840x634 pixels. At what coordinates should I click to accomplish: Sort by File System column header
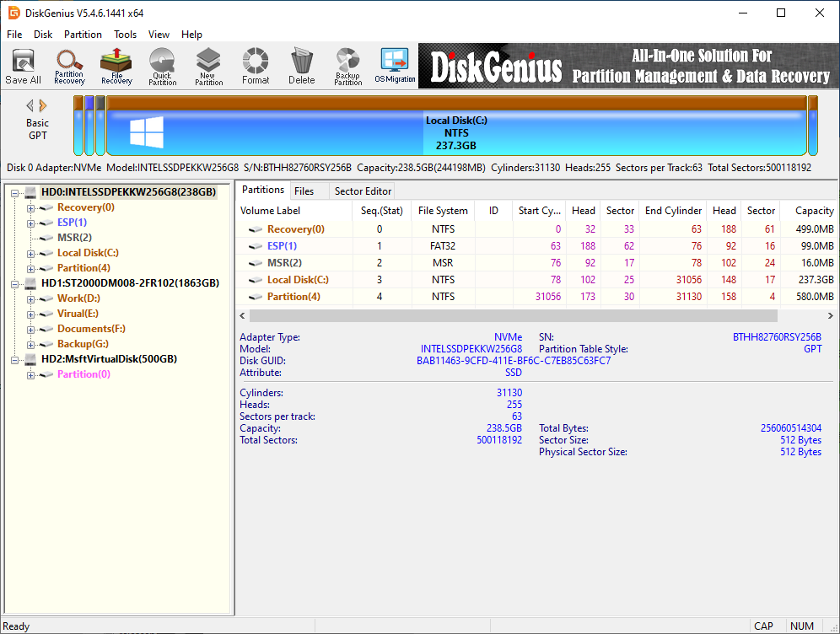(443, 211)
